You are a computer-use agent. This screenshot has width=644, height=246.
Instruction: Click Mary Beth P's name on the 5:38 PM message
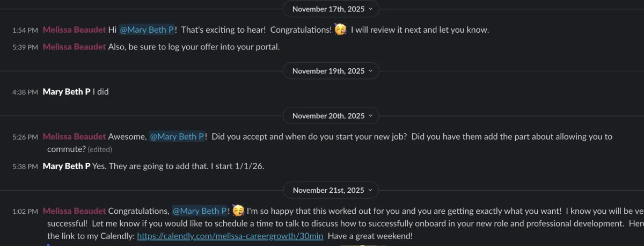tap(66, 166)
